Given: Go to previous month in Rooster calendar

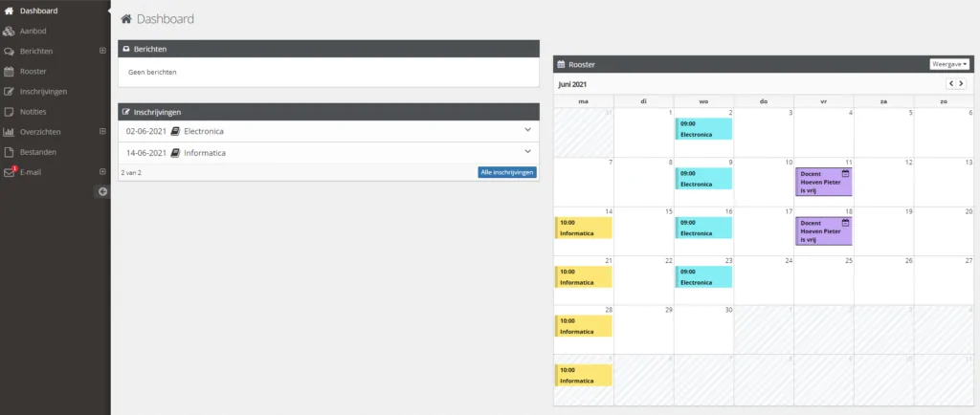Looking at the screenshot, I should pyautogui.click(x=951, y=83).
